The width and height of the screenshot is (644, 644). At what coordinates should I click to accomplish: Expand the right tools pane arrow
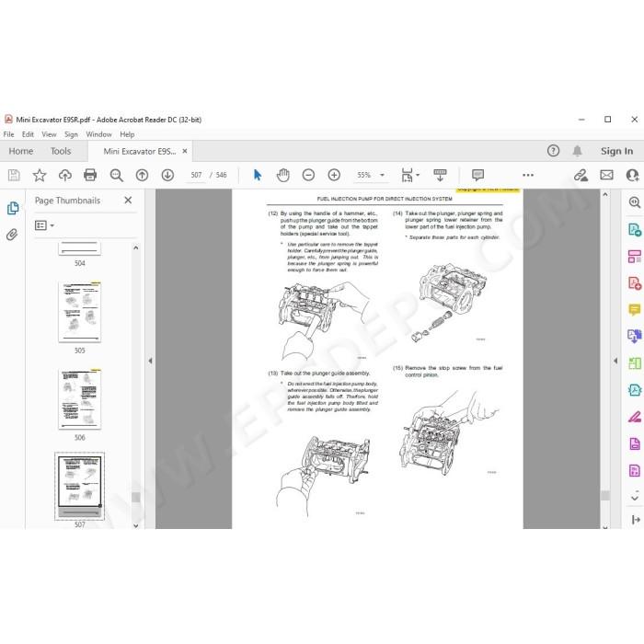[x=615, y=361]
